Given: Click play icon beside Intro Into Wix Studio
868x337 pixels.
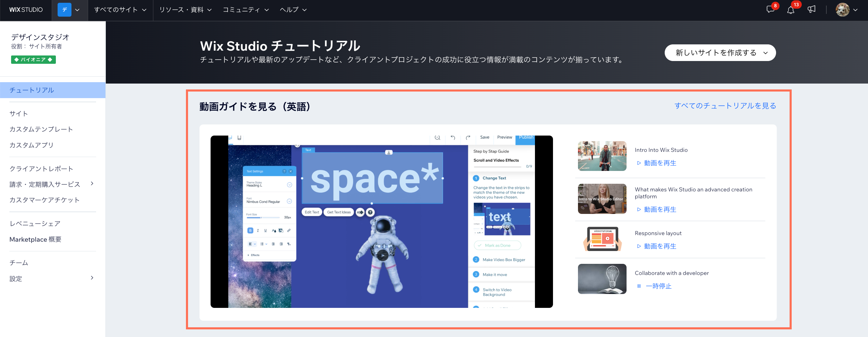Looking at the screenshot, I should pyautogui.click(x=639, y=163).
